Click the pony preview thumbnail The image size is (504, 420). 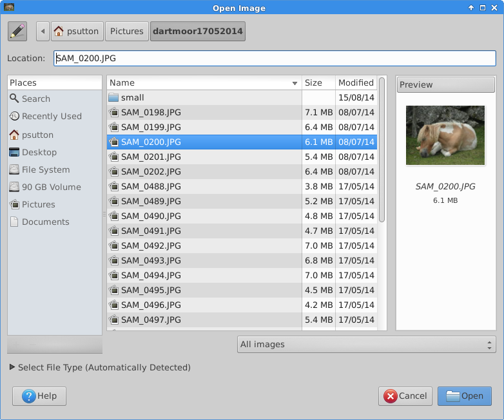click(445, 135)
